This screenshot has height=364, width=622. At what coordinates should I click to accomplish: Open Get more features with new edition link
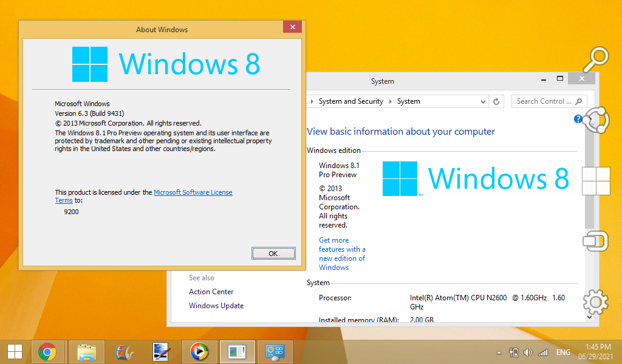342,254
